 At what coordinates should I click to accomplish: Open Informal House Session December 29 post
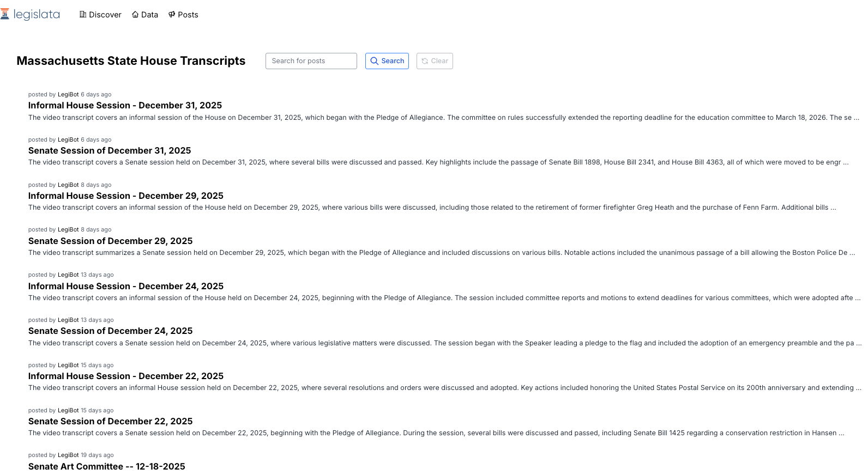pyautogui.click(x=125, y=196)
